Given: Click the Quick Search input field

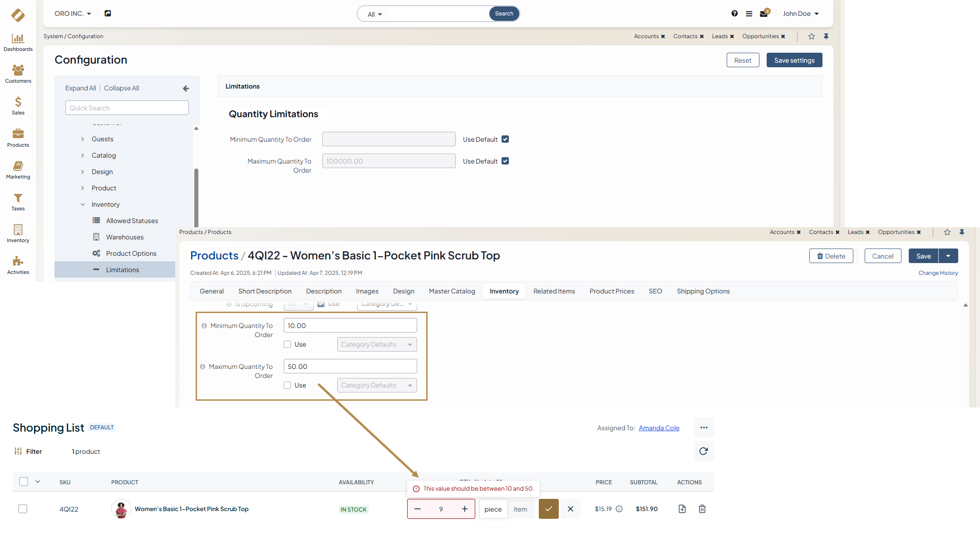Looking at the screenshot, I should coord(127,108).
